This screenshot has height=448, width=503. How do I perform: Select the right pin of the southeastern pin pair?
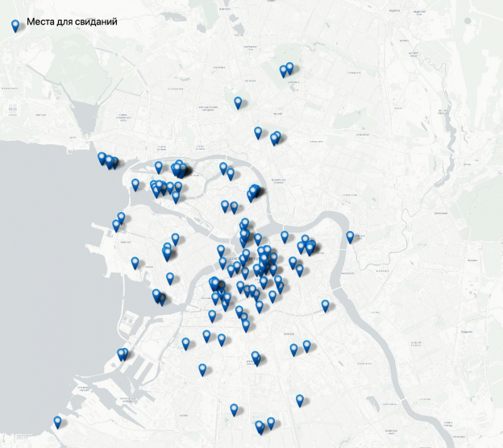(307, 345)
